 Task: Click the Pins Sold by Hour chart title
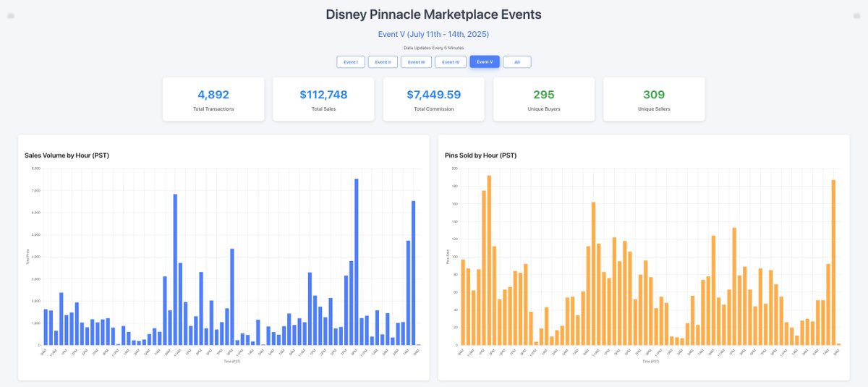point(481,156)
